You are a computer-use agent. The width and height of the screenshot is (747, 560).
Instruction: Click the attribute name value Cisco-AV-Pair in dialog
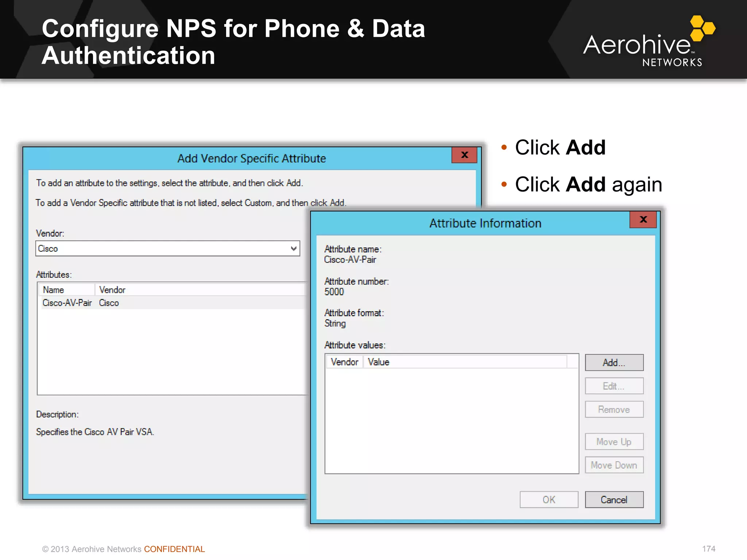350,260
